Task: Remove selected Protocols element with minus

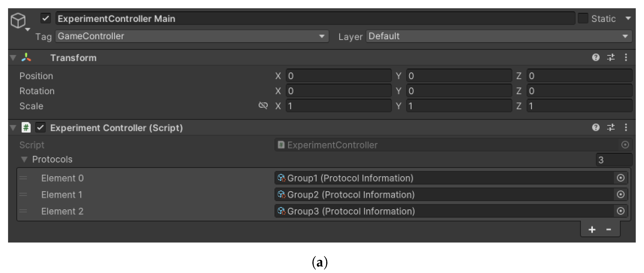Action: pyautogui.click(x=609, y=229)
